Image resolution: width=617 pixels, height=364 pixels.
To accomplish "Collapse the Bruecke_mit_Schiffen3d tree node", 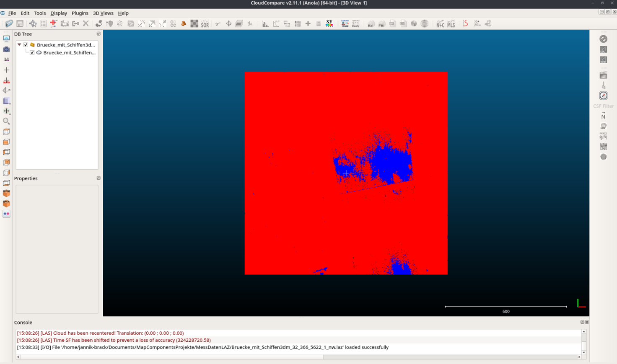I will tap(19, 44).
